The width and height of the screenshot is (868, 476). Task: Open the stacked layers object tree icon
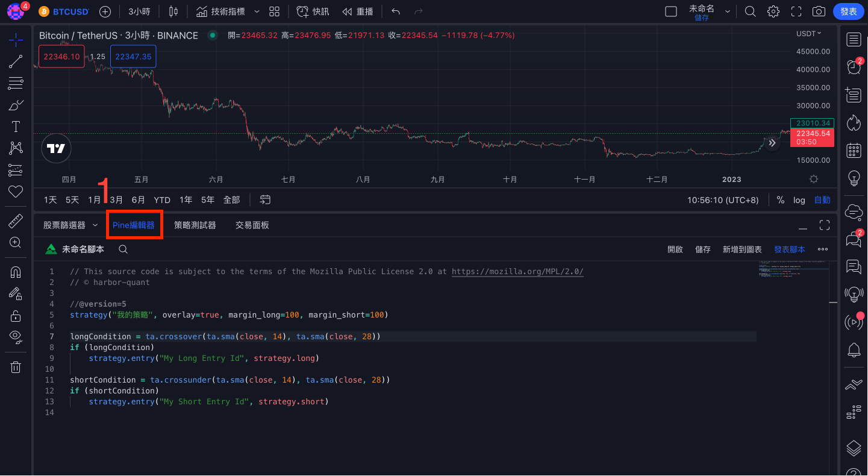tap(854, 448)
